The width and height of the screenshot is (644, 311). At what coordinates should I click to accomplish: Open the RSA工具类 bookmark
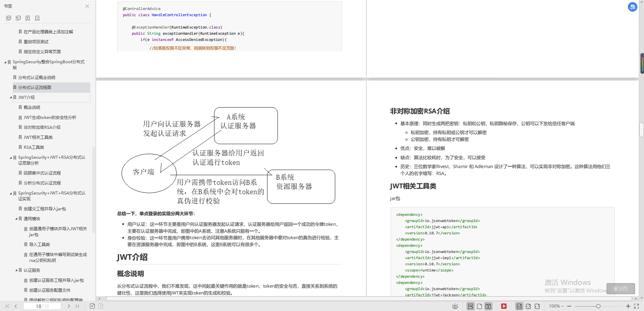pos(34,147)
